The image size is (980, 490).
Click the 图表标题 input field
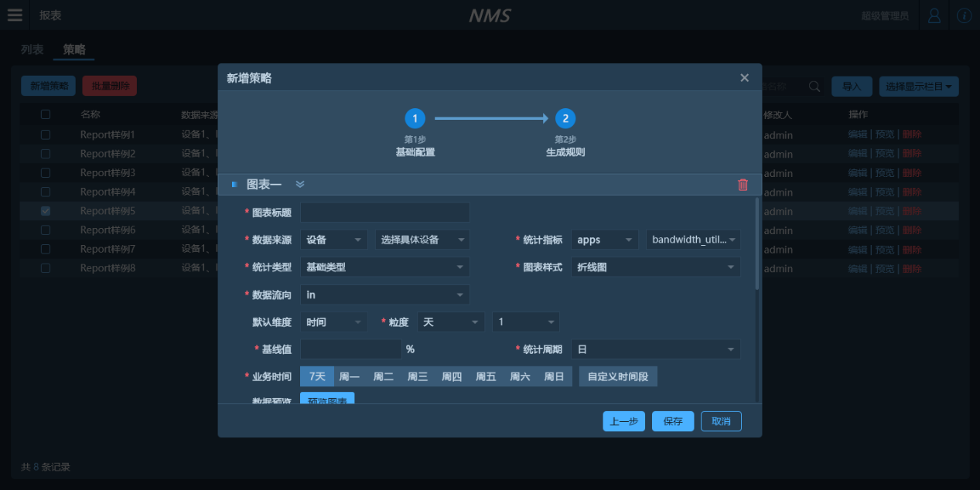[x=384, y=213]
